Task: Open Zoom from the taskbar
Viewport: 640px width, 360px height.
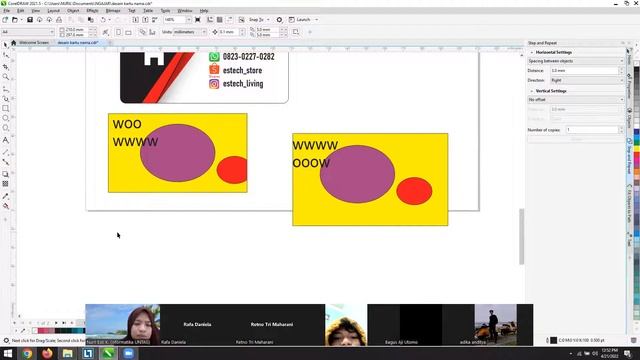Action: tap(129, 353)
